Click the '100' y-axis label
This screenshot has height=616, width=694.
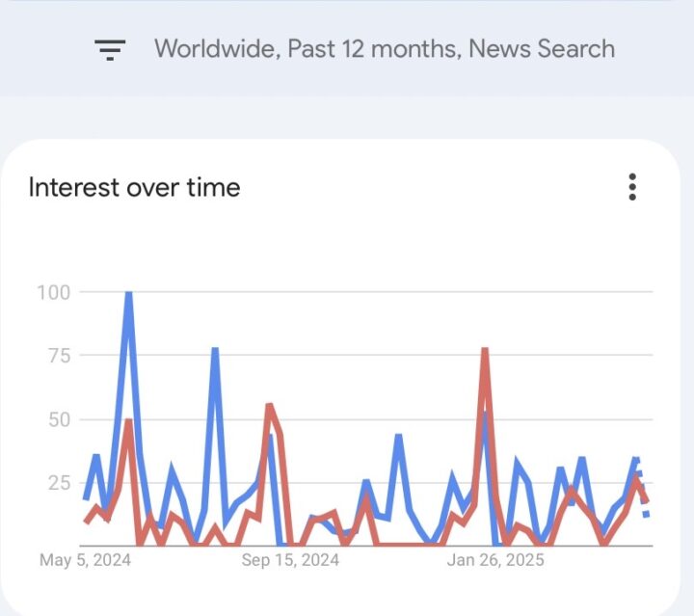pyautogui.click(x=55, y=291)
